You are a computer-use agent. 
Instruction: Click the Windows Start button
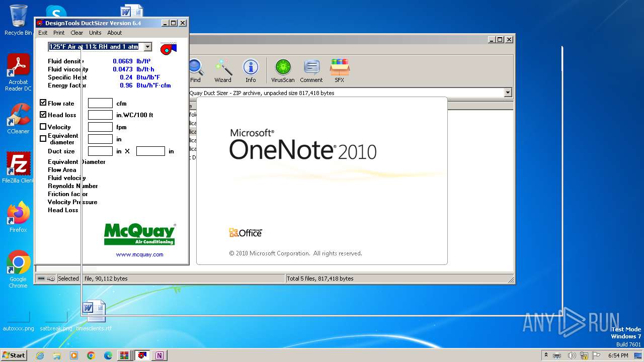tap(14, 355)
